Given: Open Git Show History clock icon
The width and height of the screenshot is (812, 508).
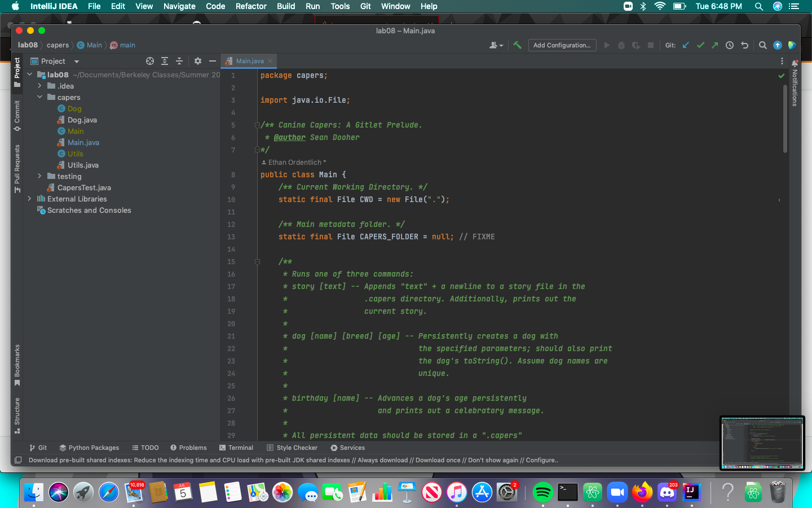Looking at the screenshot, I should [x=730, y=45].
